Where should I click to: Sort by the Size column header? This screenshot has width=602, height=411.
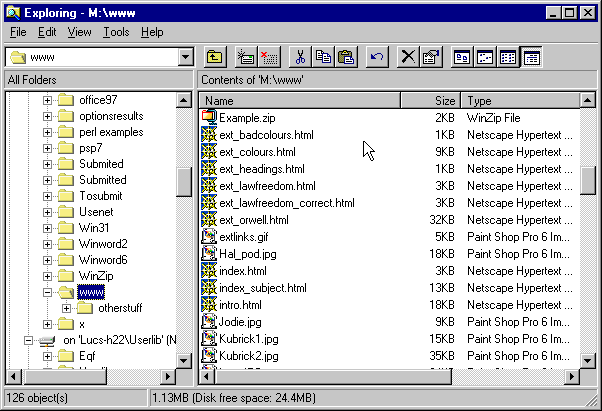[430, 101]
